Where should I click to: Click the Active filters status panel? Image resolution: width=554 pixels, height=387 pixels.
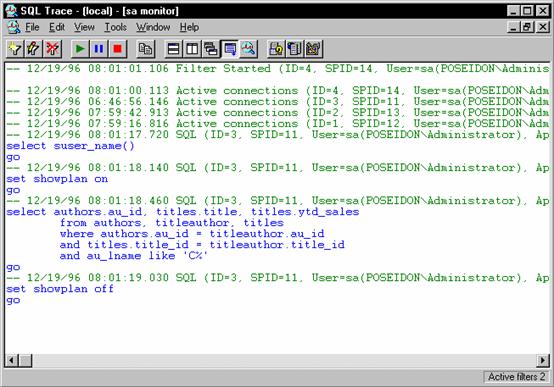[x=516, y=377]
